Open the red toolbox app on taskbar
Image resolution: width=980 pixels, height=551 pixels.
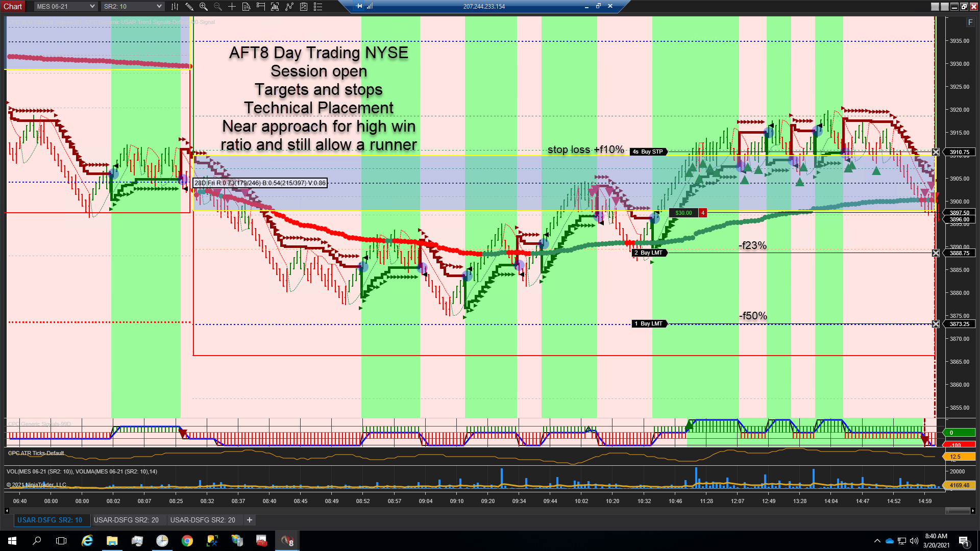coord(262,541)
